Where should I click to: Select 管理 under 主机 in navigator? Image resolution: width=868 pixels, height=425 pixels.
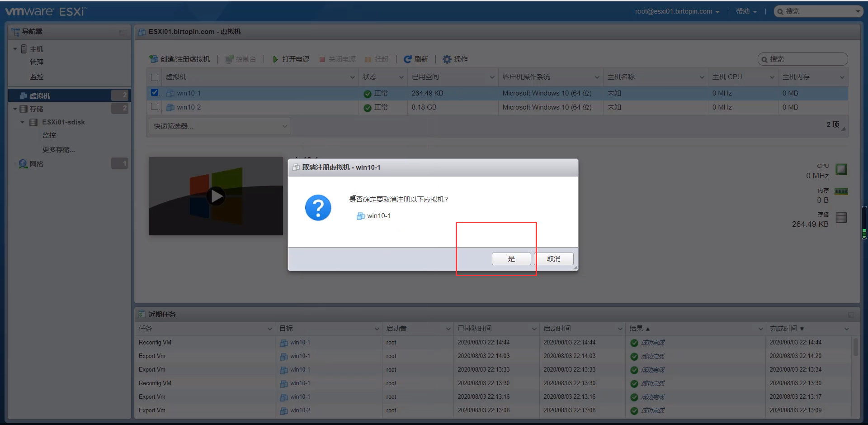[x=37, y=62]
